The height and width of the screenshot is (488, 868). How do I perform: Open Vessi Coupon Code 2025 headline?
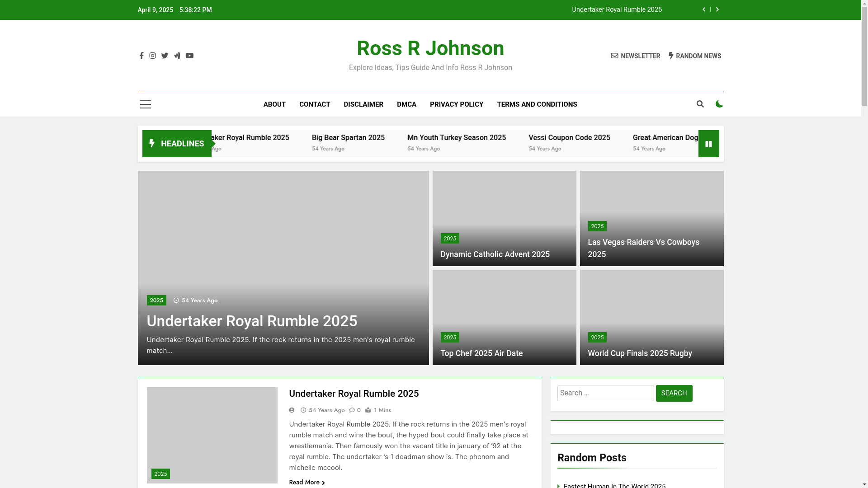pos(569,138)
